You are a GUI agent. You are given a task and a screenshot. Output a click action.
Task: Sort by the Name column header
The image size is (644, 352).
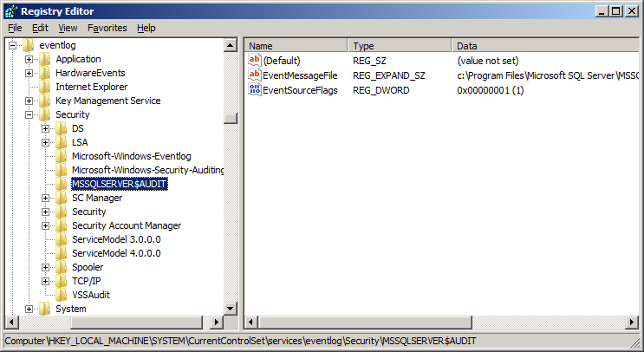(296, 46)
